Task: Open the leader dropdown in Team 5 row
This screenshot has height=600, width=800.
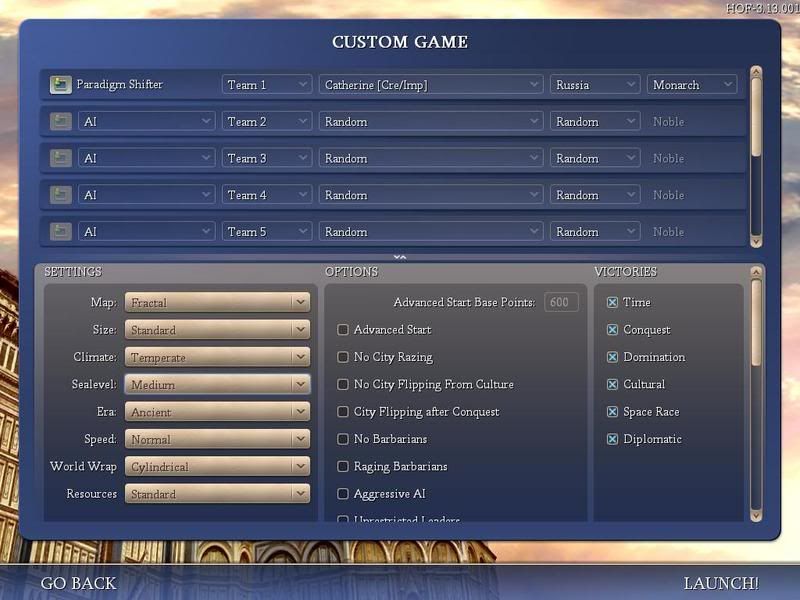Action: coord(431,232)
